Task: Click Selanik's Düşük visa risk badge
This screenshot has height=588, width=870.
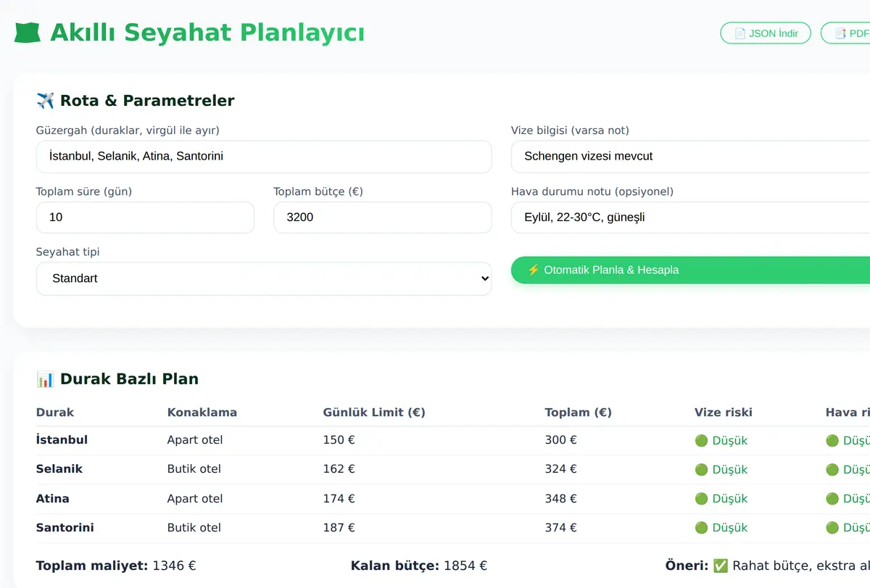Action: pos(721,470)
